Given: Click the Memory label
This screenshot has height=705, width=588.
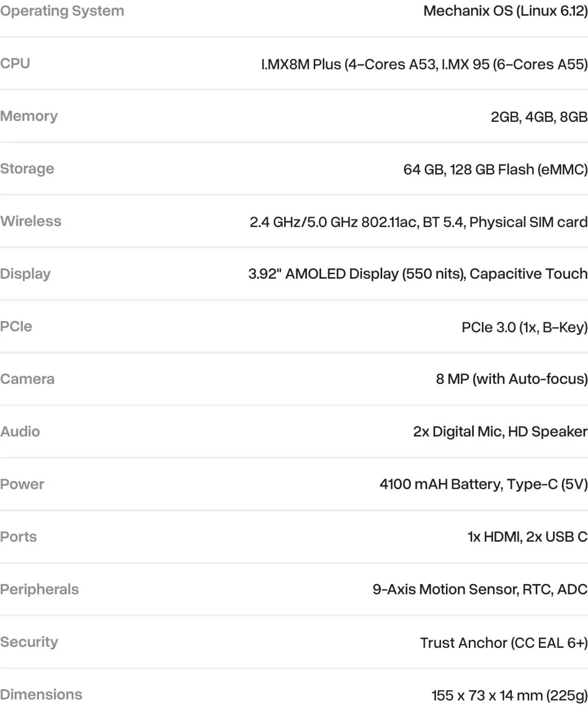Looking at the screenshot, I should pyautogui.click(x=29, y=116).
